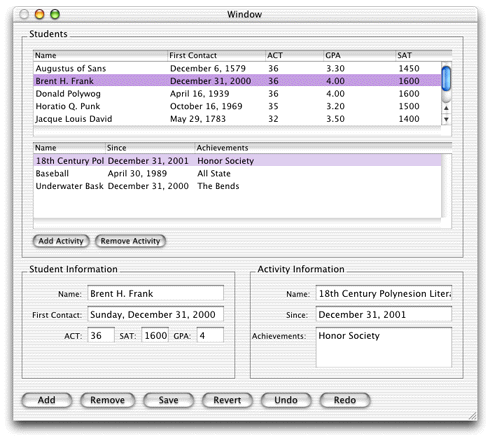This screenshot has height=445, width=495.
Task: Click into the GPA field
Action: 210,335
